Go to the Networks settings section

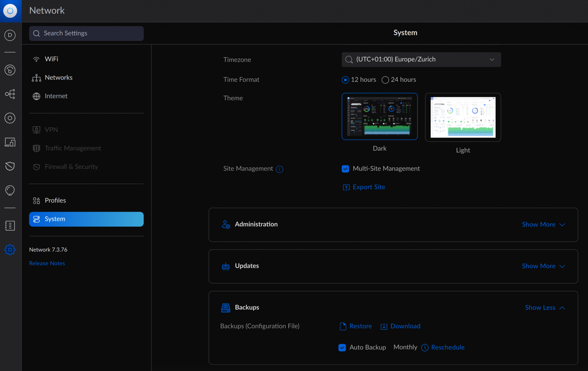59,77
